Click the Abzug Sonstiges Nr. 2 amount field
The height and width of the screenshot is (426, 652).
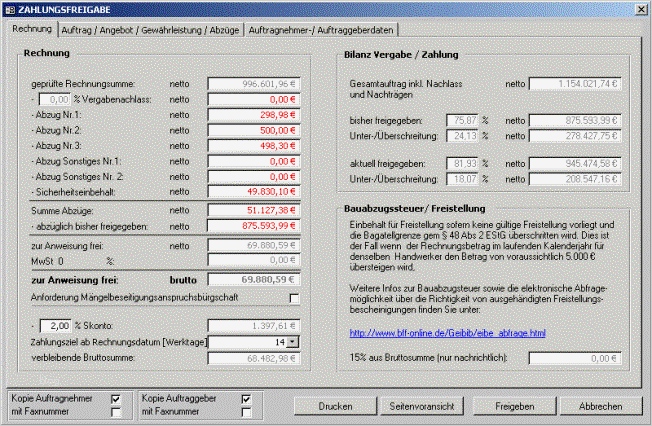click(254, 176)
